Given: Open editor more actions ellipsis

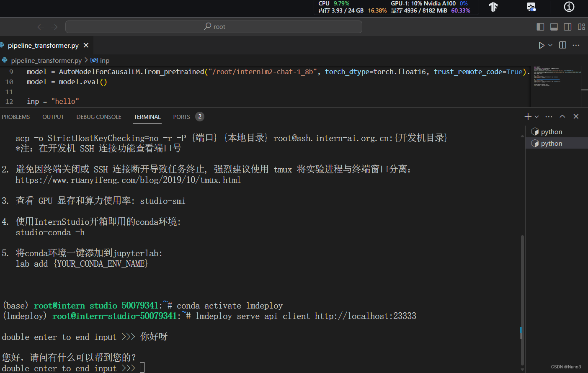Looking at the screenshot, I should (576, 45).
